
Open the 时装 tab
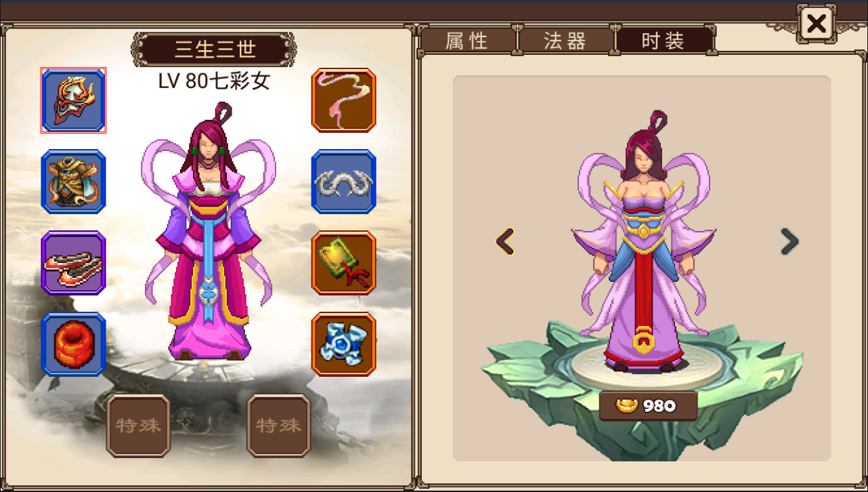coord(664,41)
